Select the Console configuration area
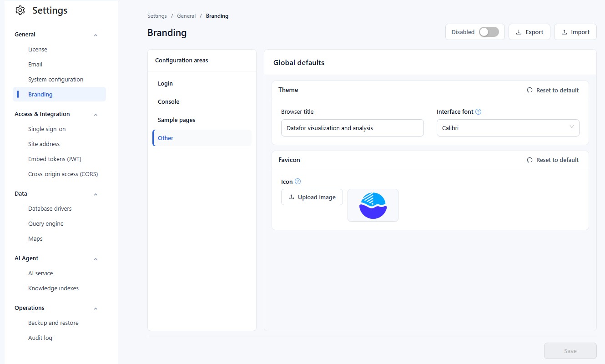This screenshot has height=364, width=605. [x=202, y=101]
